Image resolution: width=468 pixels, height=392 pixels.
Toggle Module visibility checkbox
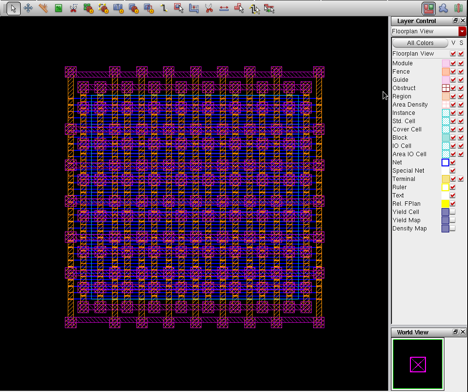[x=453, y=63]
